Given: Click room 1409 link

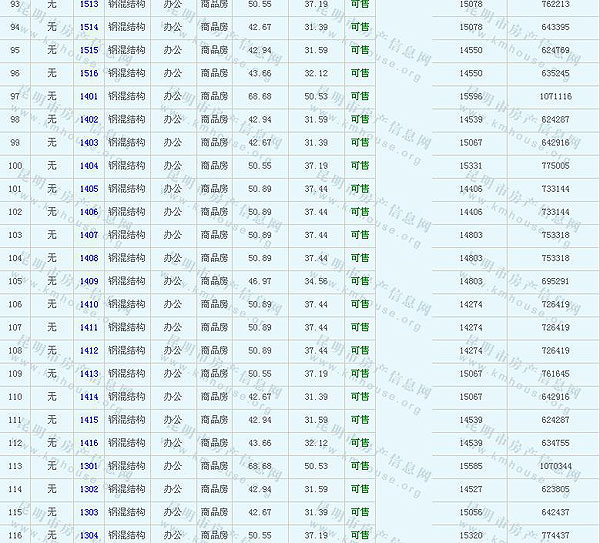Looking at the screenshot, I should tap(89, 282).
